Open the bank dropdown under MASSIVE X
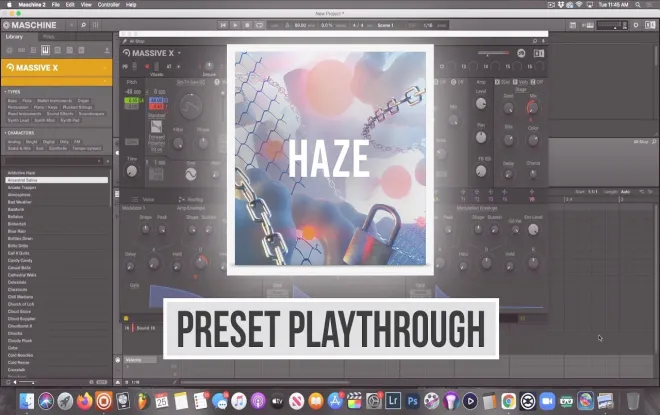 56,81
